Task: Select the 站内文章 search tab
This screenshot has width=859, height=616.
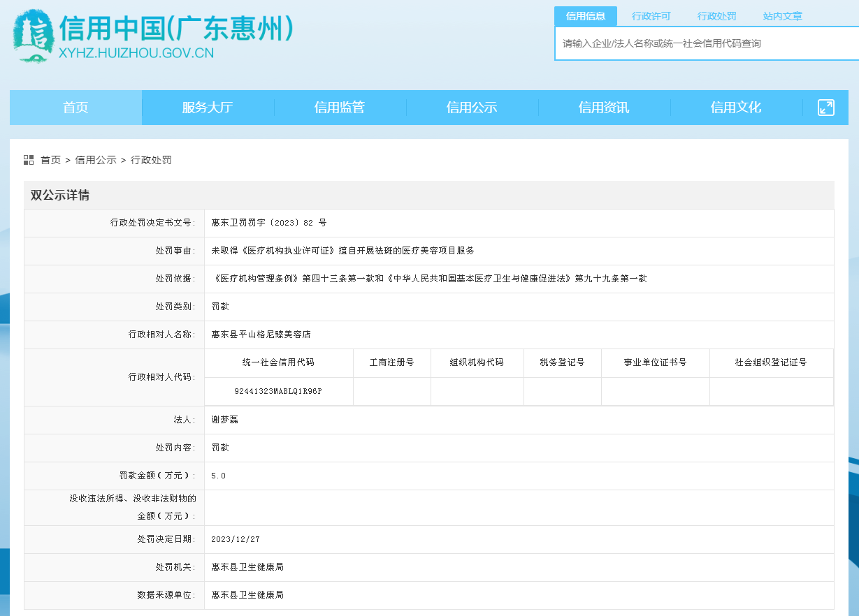Action: [x=782, y=16]
